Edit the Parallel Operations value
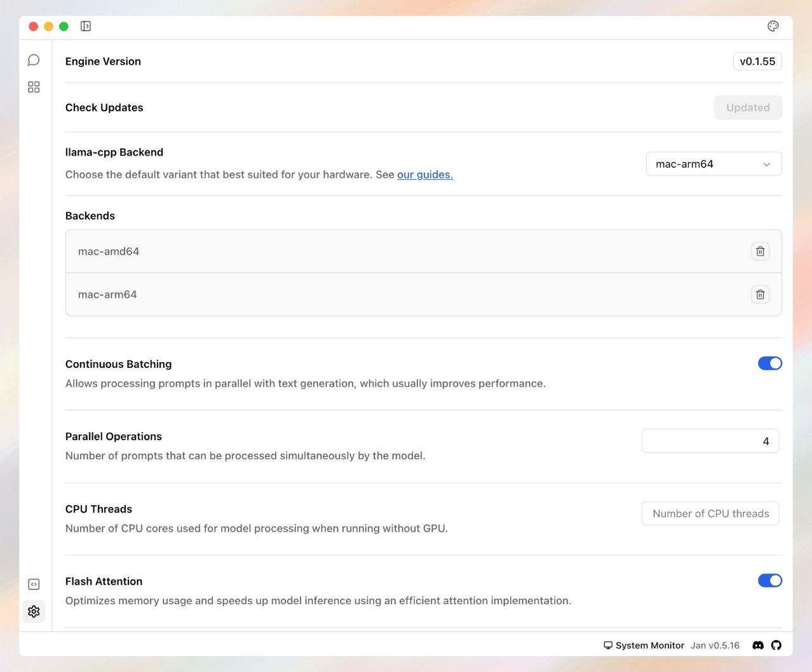The height and width of the screenshot is (672, 812). [710, 440]
